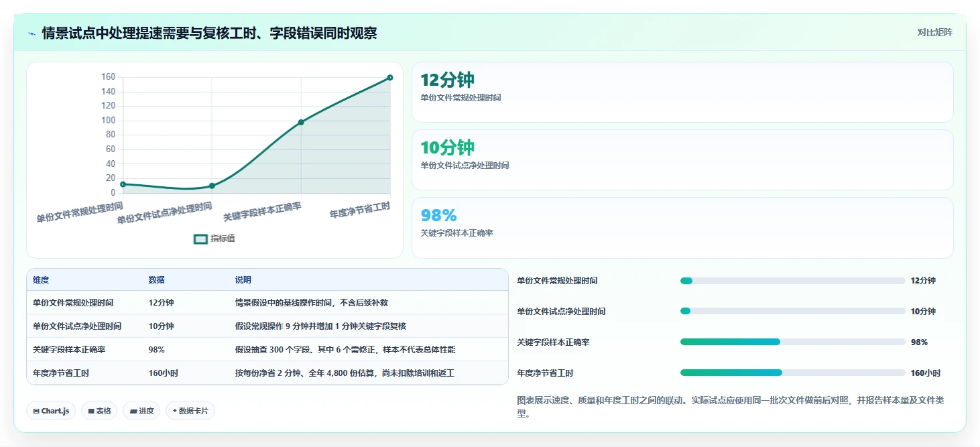The width and height of the screenshot is (980, 447).
Task: Click the 关键字段样本正确率 progress bar
Action: [792, 342]
